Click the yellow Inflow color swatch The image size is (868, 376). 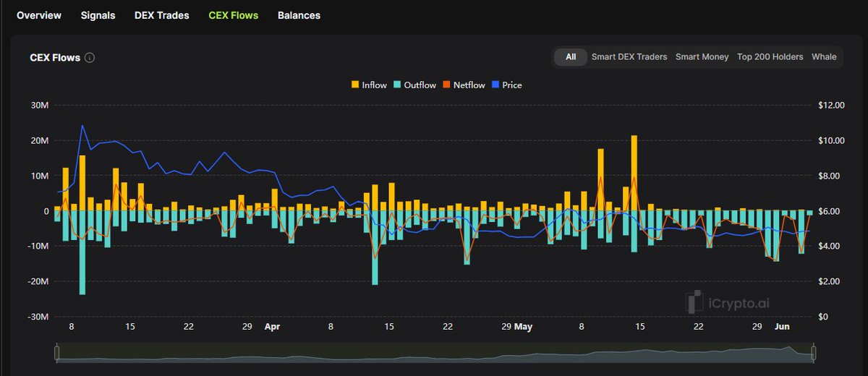tap(355, 85)
